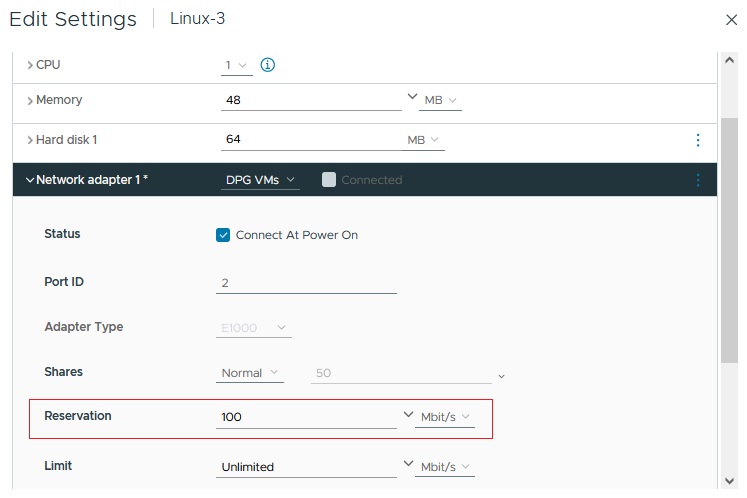
Task: Collapse the Network adapter 1 section
Action: click(30, 180)
